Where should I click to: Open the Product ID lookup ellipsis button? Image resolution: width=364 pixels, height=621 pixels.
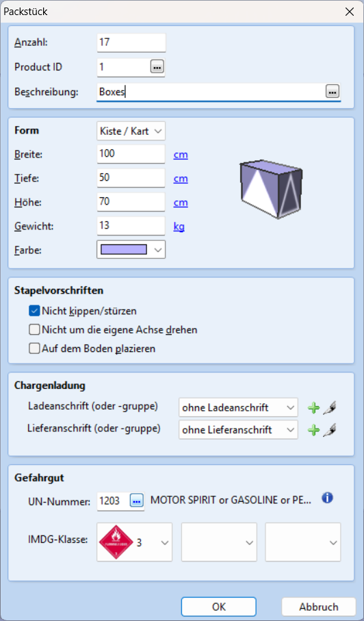point(157,67)
